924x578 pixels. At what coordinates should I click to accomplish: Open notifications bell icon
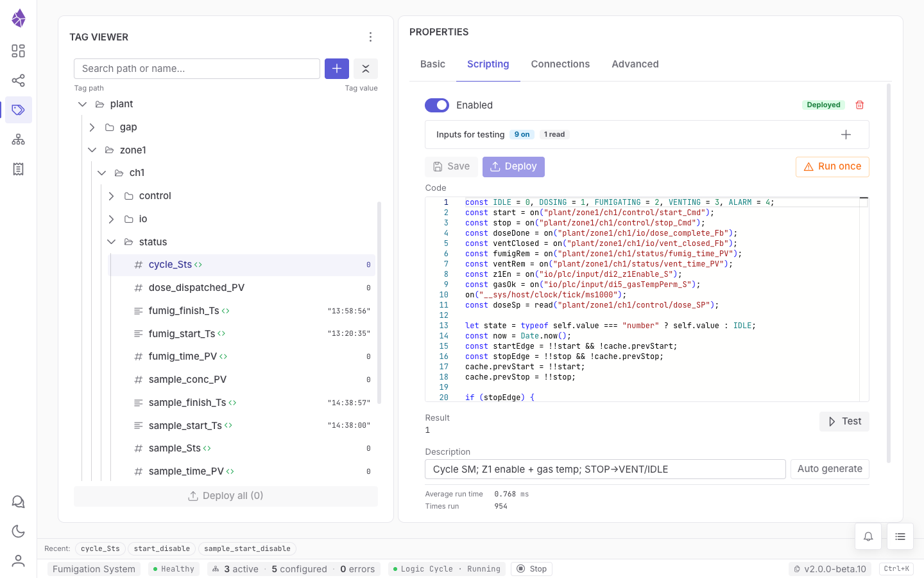868,536
